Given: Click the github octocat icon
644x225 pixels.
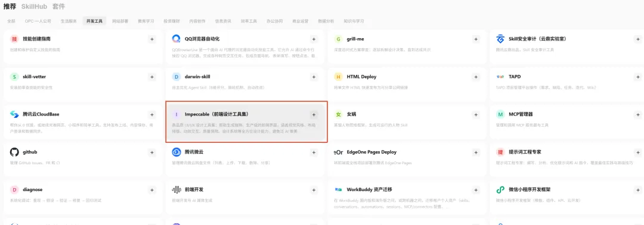Looking at the screenshot, I should pos(14,152).
